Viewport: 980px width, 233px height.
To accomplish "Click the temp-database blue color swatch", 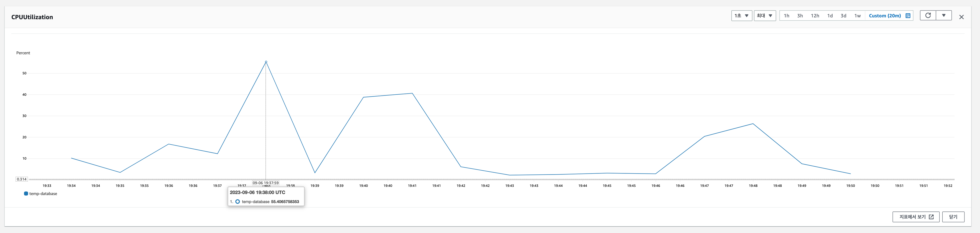I will pyautogui.click(x=26, y=194).
